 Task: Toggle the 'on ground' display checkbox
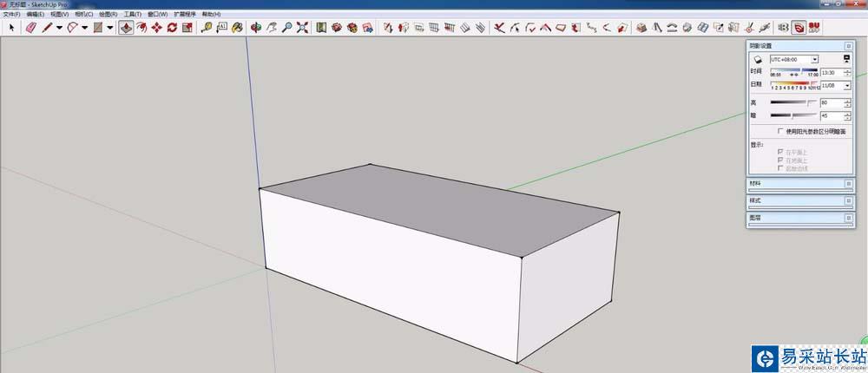coord(780,160)
